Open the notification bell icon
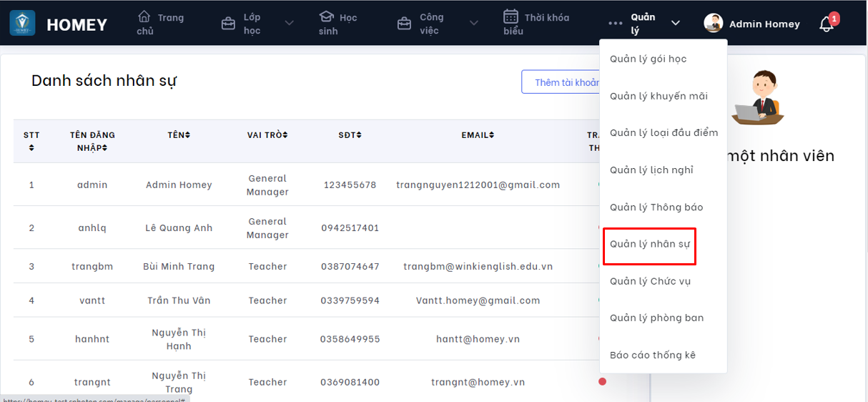Image resolution: width=868 pixels, height=402 pixels. (x=827, y=24)
